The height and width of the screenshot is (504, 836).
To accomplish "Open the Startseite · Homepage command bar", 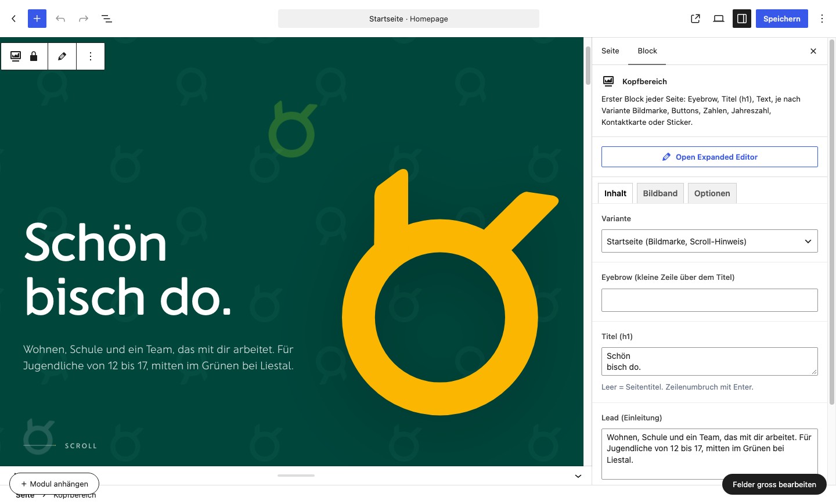I will (x=409, y=19).
